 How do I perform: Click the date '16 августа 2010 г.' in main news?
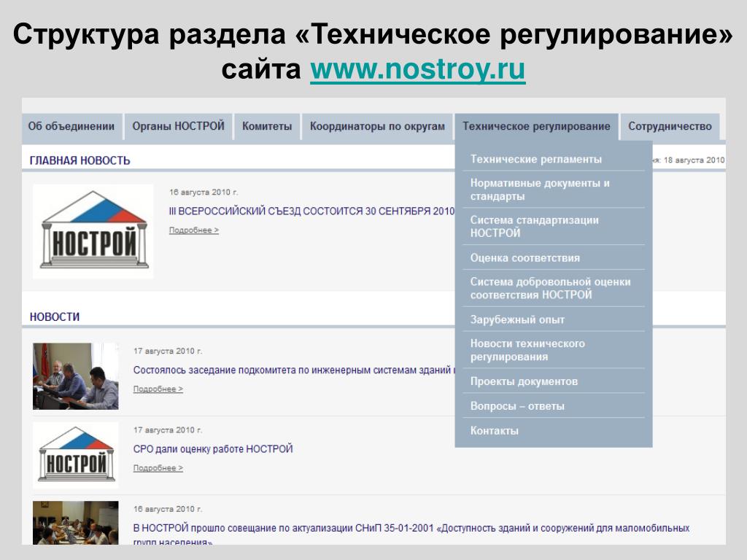coord(204,192)
